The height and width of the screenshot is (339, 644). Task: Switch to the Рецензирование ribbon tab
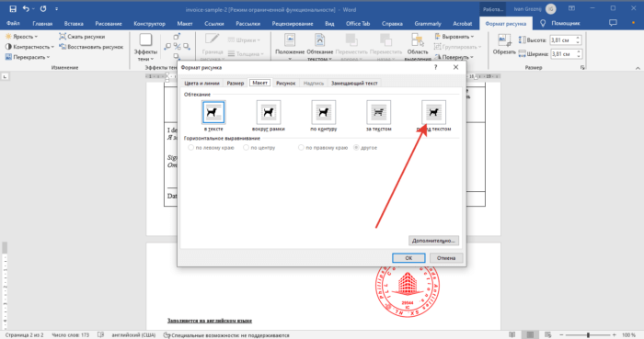pos(293,23)
